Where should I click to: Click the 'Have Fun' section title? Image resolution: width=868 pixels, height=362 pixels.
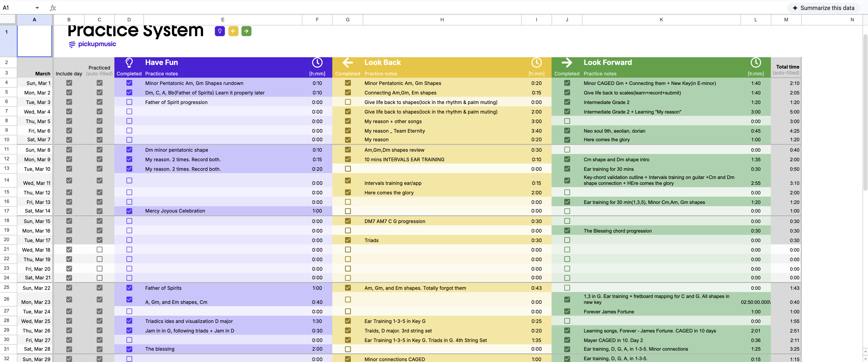point(161,62)
